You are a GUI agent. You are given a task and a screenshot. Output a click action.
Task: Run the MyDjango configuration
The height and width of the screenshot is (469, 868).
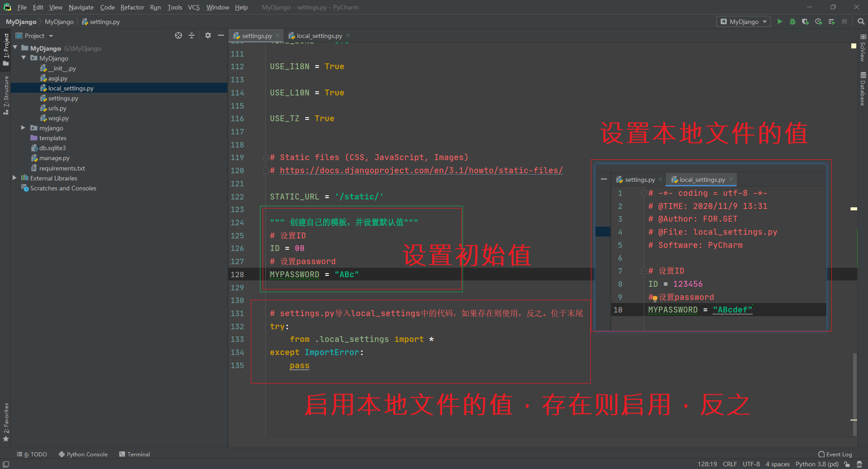[x=780, y=21]
